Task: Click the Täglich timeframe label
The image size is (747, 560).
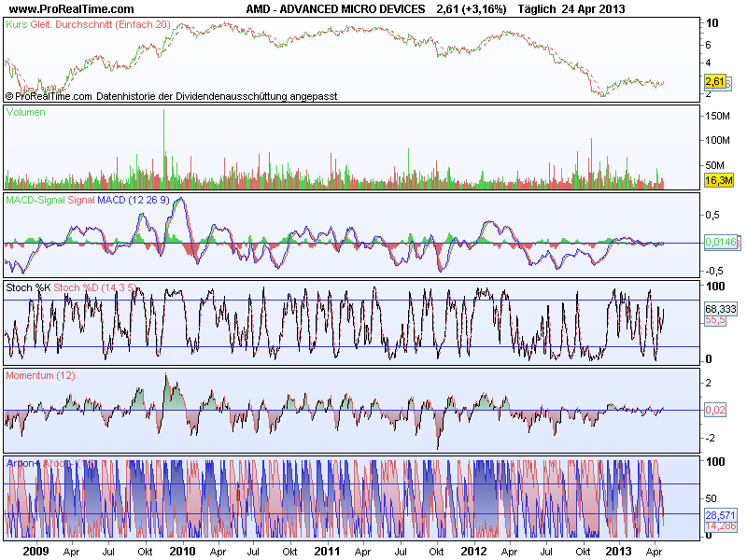Action: tap(537, 9)
